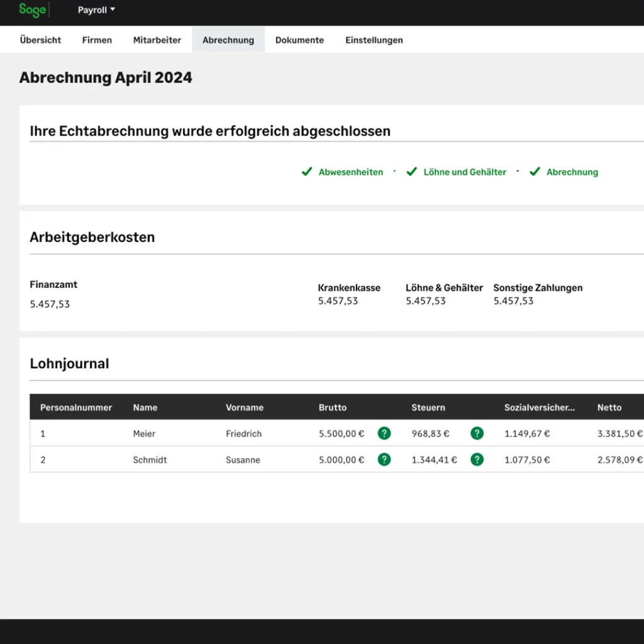
Task: Open the Payroll dropdown menu
Action: 96,10
